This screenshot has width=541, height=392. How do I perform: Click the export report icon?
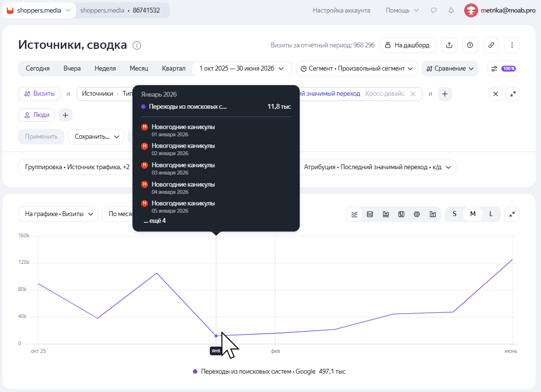click(449, 45)
